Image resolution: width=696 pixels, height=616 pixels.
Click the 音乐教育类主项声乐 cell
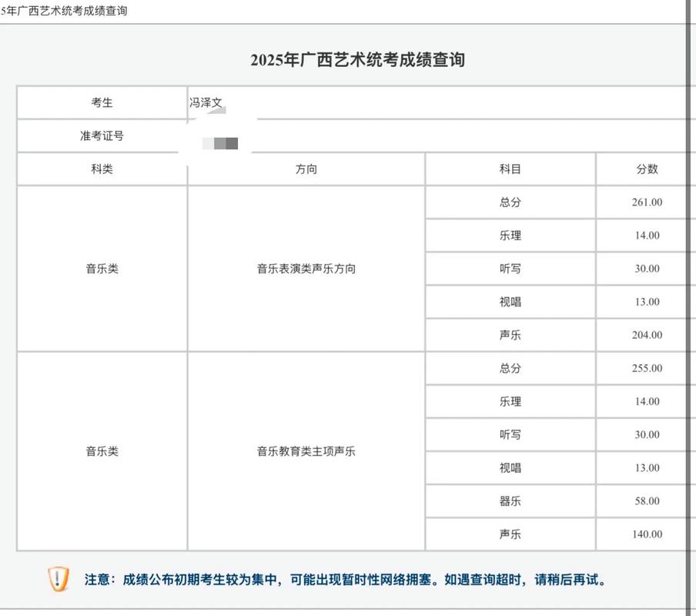tap(307, 450)
